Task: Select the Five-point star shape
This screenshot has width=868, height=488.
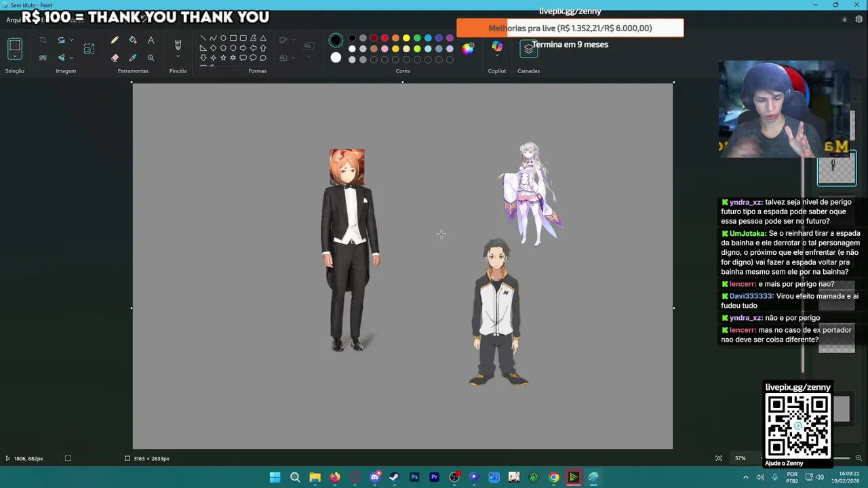Action: 223,58
